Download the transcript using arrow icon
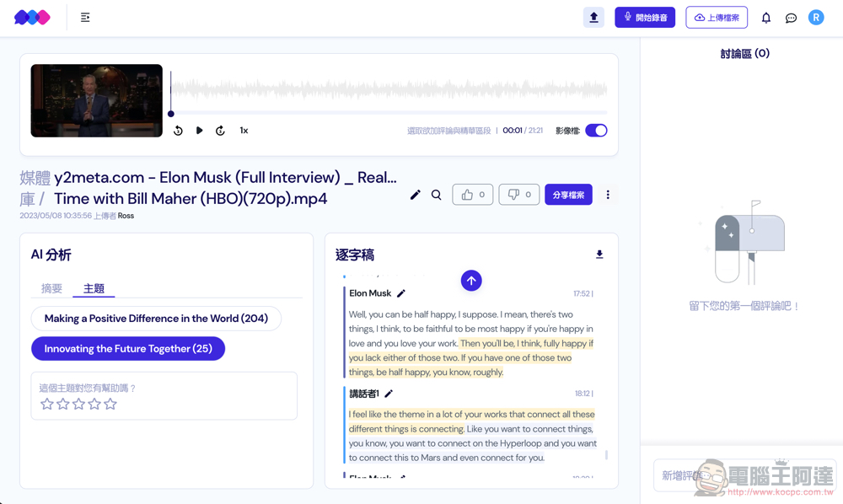Viewport: 843px width, 504px height. pos(599,255)
